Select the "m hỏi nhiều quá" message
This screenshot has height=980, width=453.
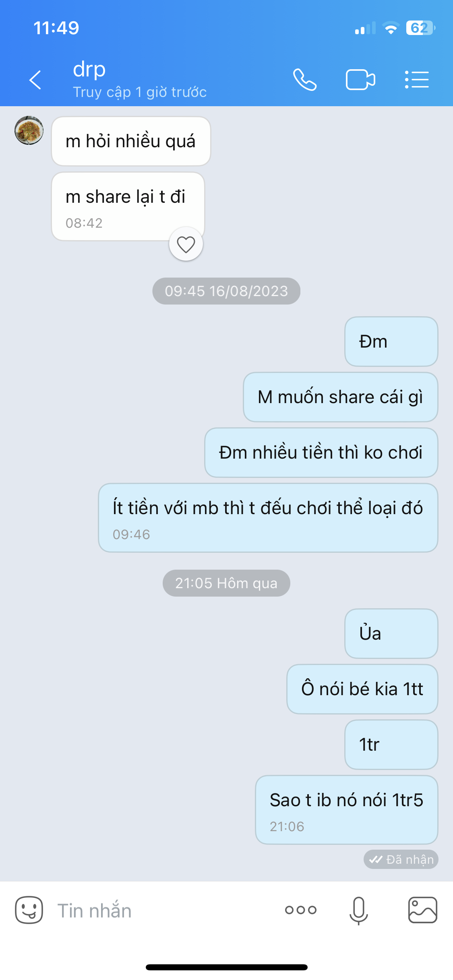pyautogui.click(x=131, y=141)
